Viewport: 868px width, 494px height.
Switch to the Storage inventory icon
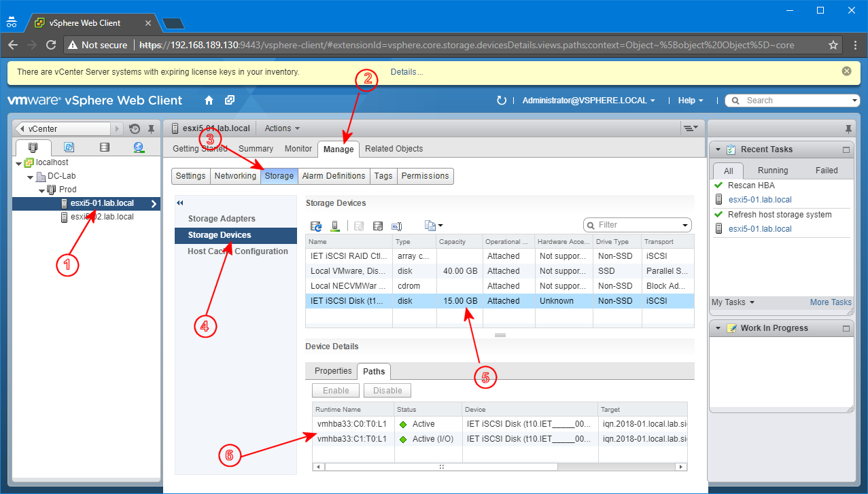[103, 147]
